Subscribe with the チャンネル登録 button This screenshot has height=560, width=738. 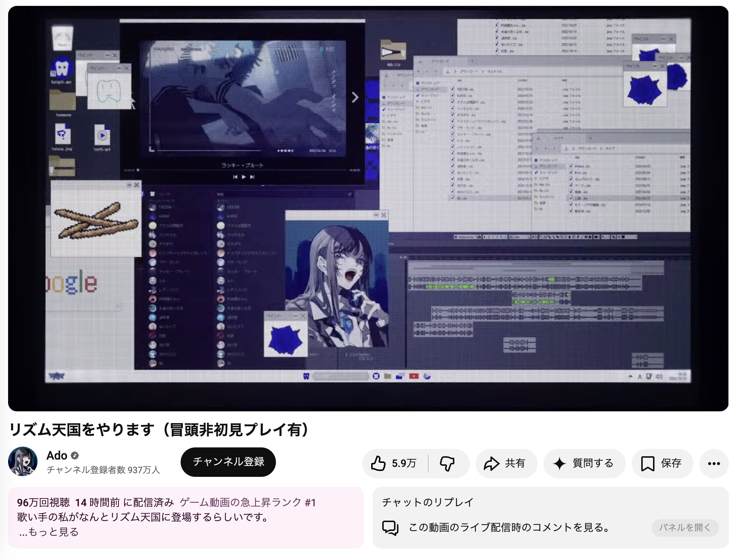tap(228, 462)
